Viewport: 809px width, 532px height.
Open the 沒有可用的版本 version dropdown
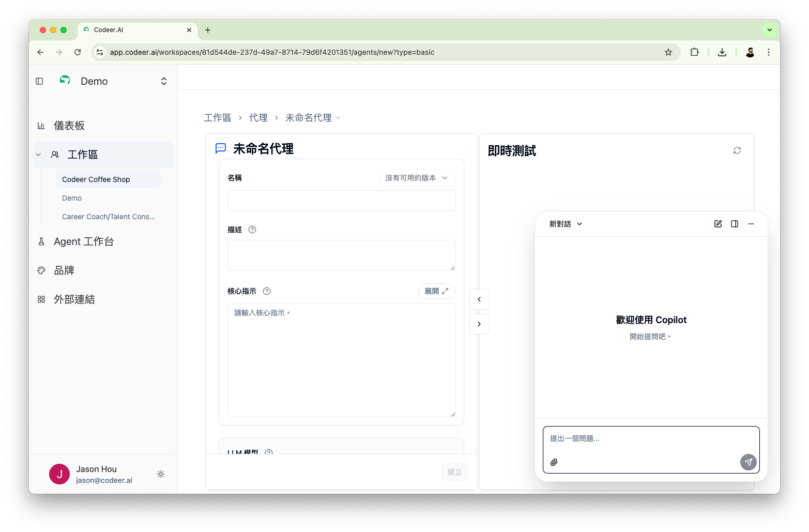pos(417,177)
